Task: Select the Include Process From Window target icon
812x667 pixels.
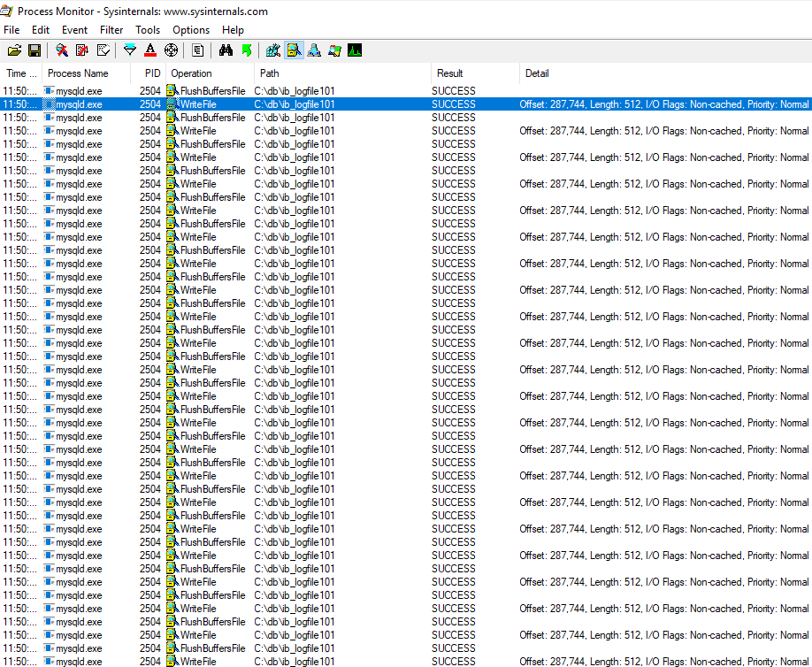Action: coord(171,50)
